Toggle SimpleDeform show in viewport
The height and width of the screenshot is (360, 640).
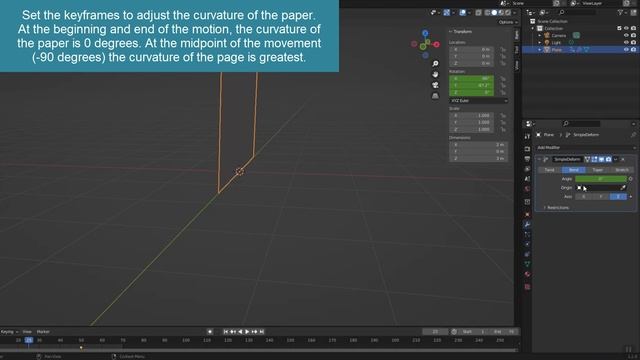click(x=601, y=159)
